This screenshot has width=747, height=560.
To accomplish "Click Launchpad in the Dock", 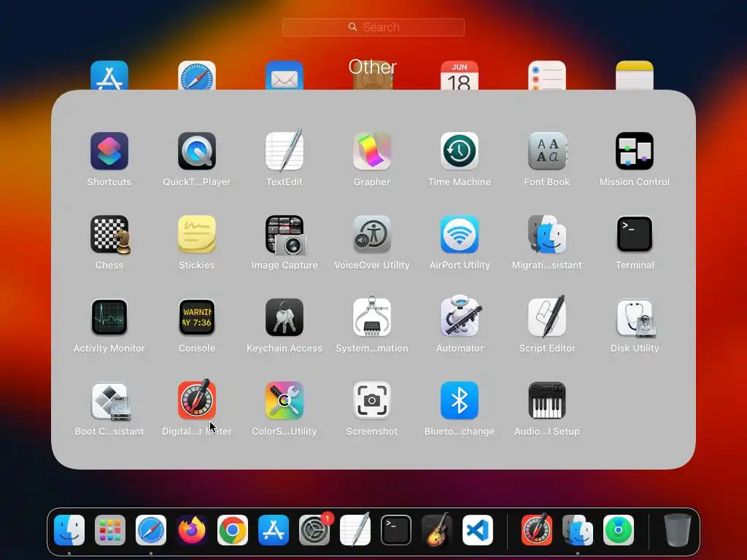I will coord(110,530).
